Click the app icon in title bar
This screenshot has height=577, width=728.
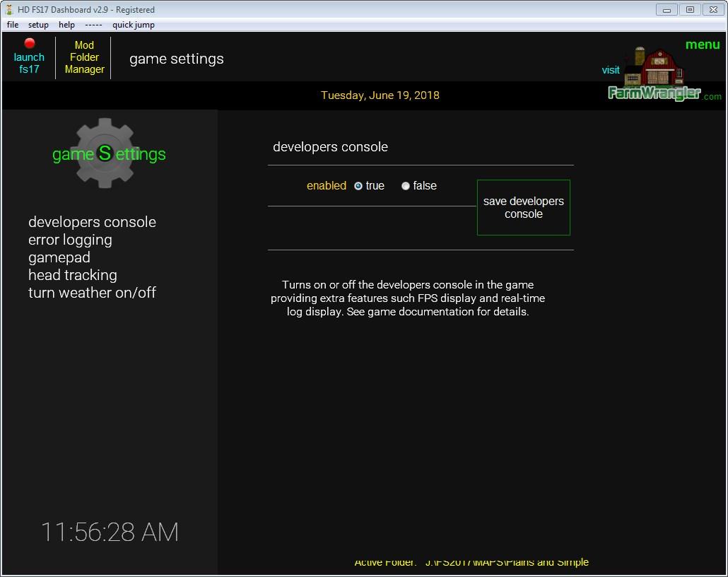point(9,10)
